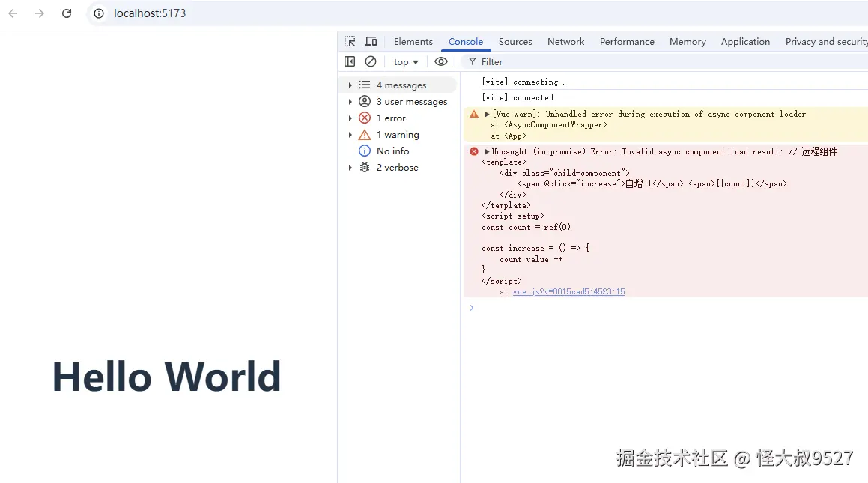Select the Console tab
868x483 pixels.
point(466,41)
